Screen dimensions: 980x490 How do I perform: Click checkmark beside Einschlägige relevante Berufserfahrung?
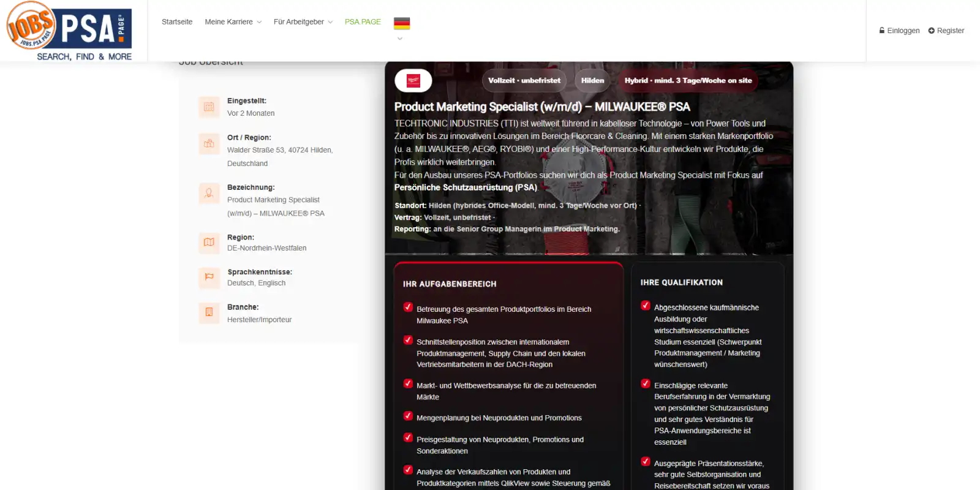click(x=646, y=383)
